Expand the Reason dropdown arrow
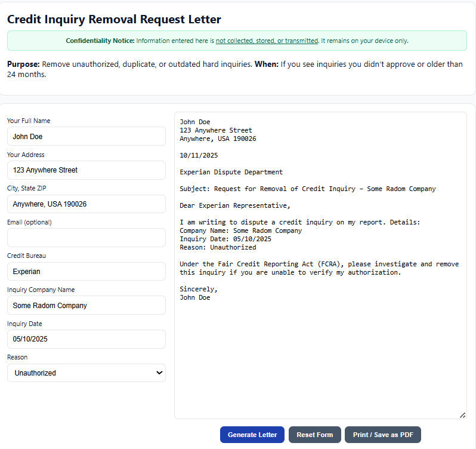The image size is (476, 449). (159, 373)
